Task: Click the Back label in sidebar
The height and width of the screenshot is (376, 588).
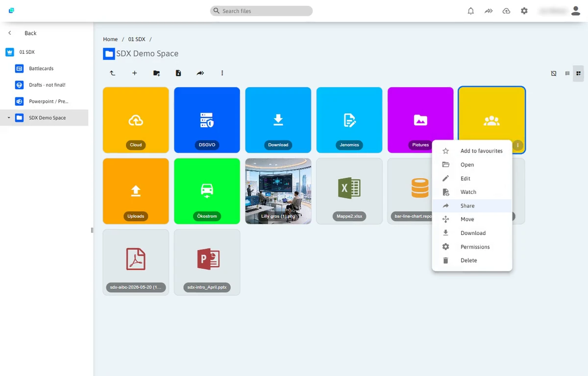Action: [x=30, y=33]
